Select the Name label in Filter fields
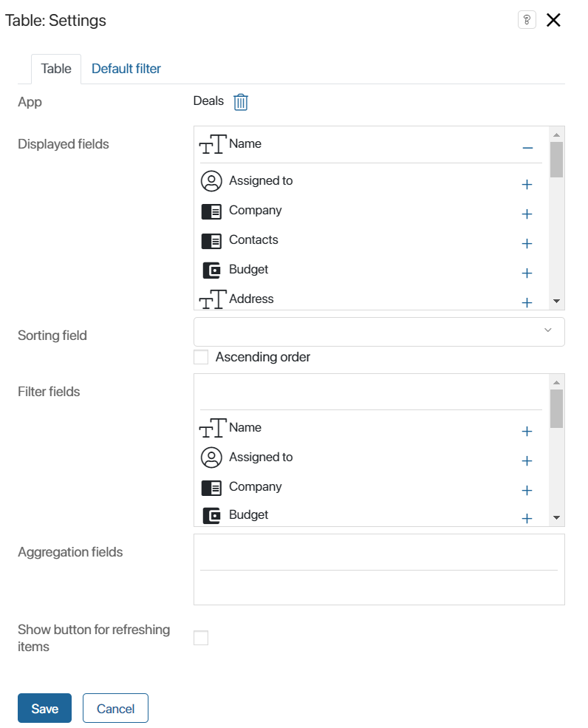 click(245, 427)
